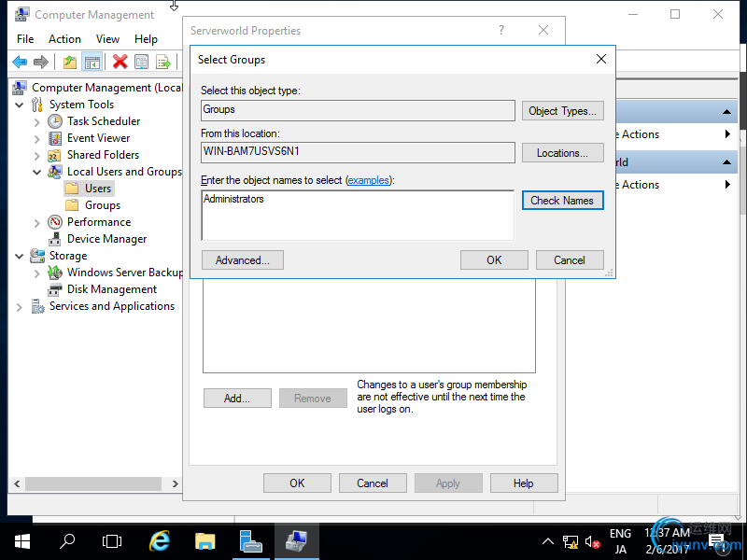The image size is (747, 560).
Task: Select the Groups folder in tree
Action: (x=92, y=205)
